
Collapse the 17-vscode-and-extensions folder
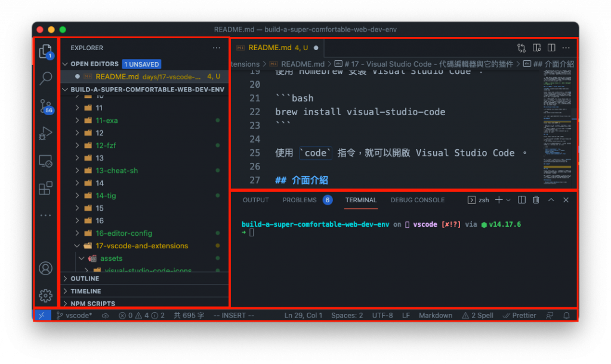pos(77,246)
